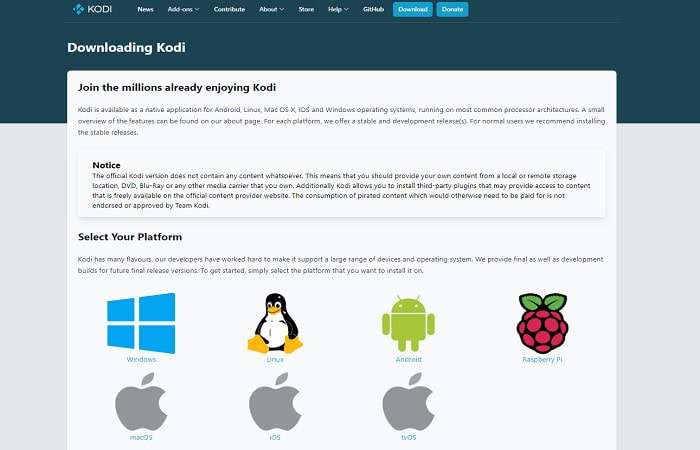Viewport: 700px width, 450px height.
Task: Click the 'Select Your Platform' heading
Action: click(130, 237)
